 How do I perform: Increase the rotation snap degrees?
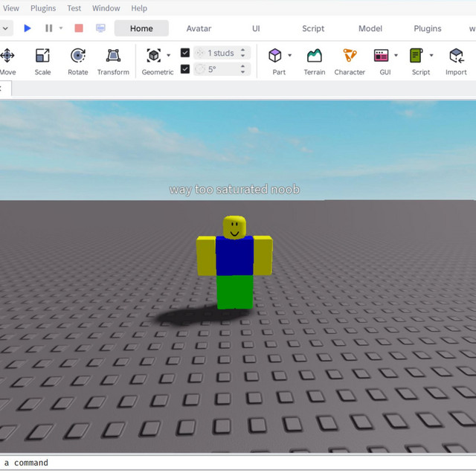243,66
